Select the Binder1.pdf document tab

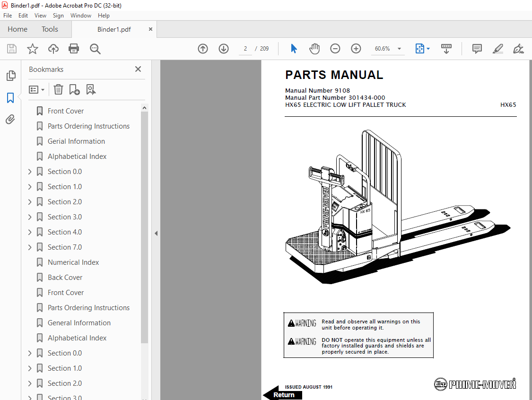pos(114,29)
